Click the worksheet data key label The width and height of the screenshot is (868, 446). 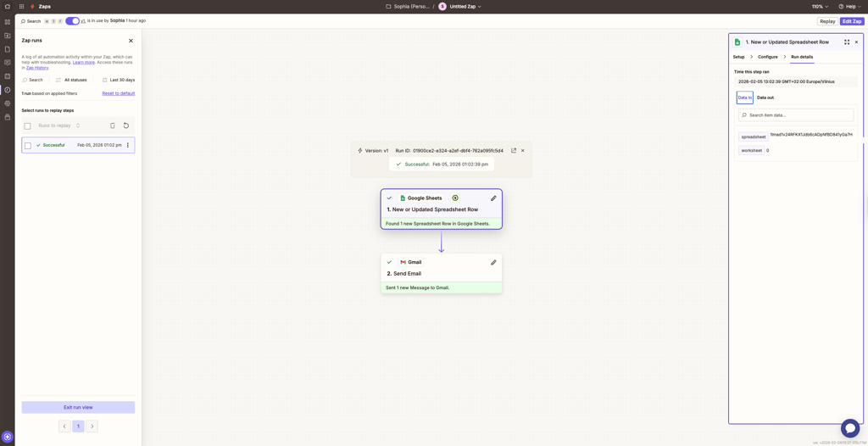coord(752,150)
